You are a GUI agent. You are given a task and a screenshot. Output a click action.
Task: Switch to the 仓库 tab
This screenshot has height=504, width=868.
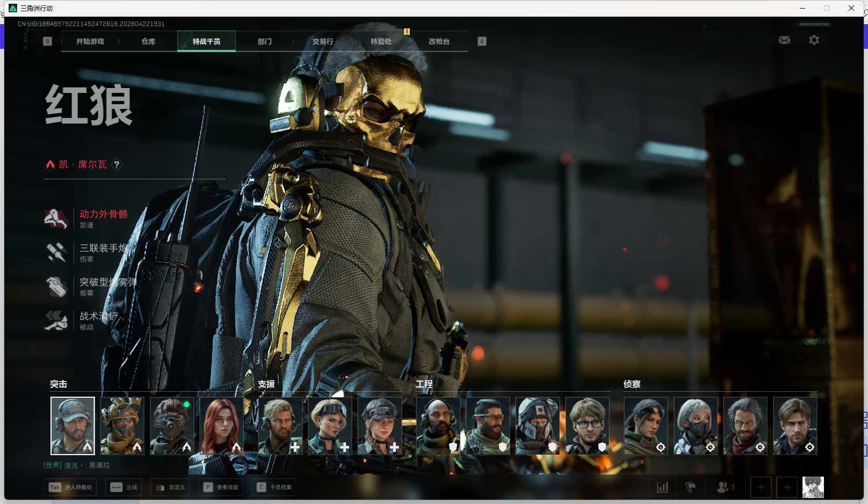[x=148, y=41]
